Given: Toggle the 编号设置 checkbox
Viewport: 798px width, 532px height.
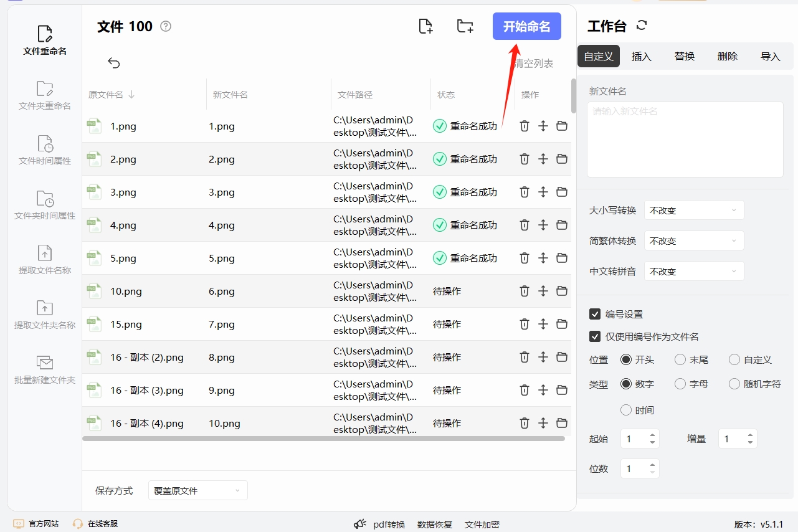Looking at the screenshot, I should [x=595, y=314].
